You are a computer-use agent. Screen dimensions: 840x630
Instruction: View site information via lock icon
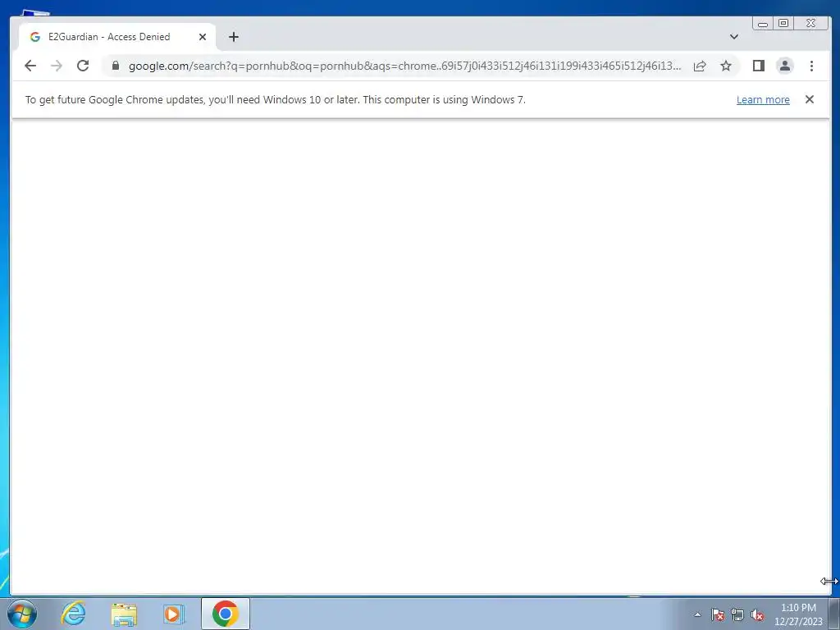coord(115,66)
